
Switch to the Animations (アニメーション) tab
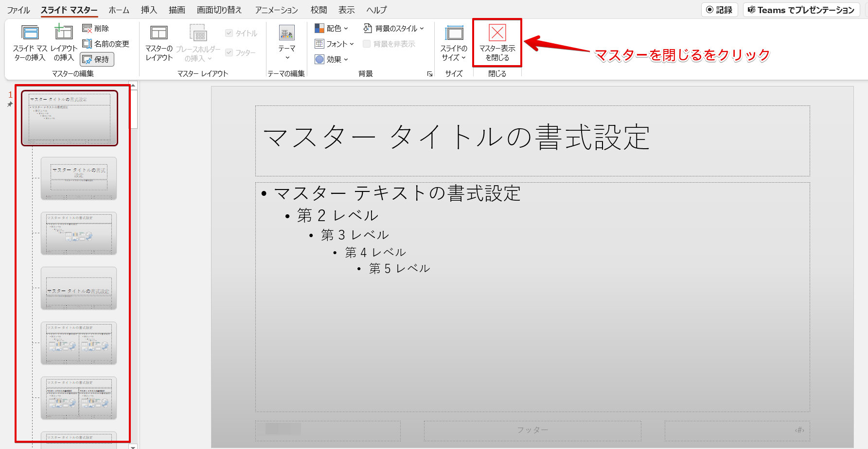click(277, 10)
